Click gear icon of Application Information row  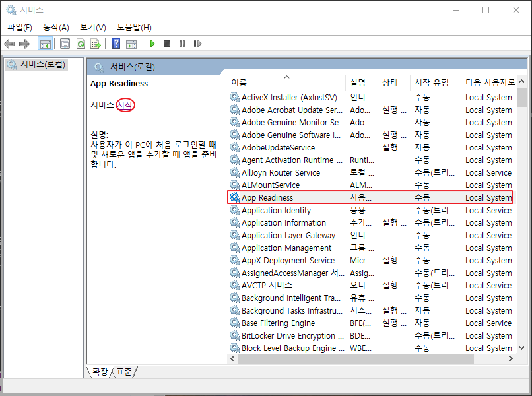pyautogui.click(x=234, y=222)
